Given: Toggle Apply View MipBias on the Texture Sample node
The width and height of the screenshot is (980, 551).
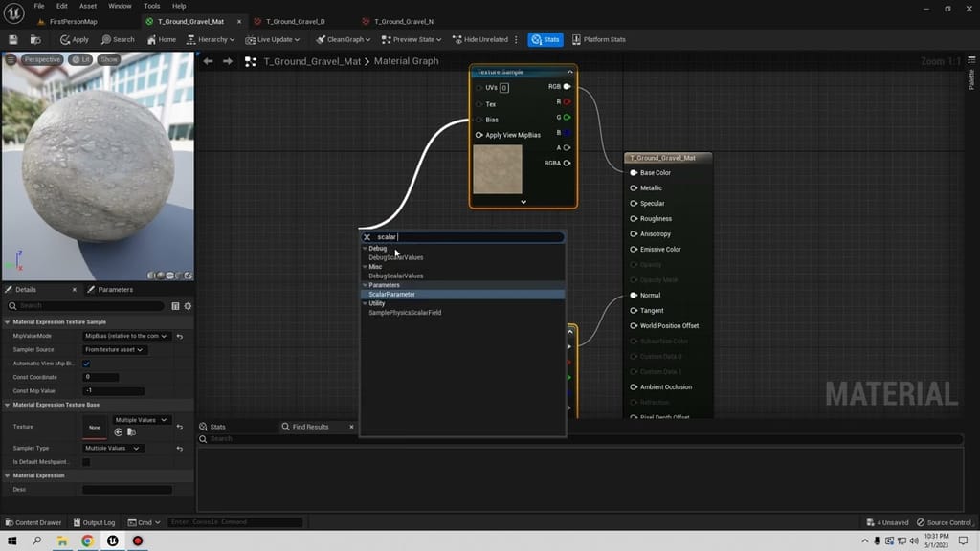Looking at the screenshot, I should tap(479, 135).
